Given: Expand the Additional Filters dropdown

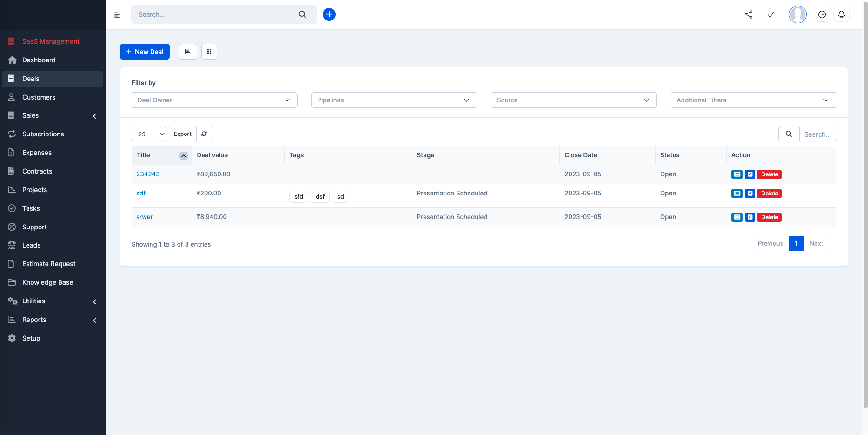Looking at the screenshot, I should (x=754, y=100).
